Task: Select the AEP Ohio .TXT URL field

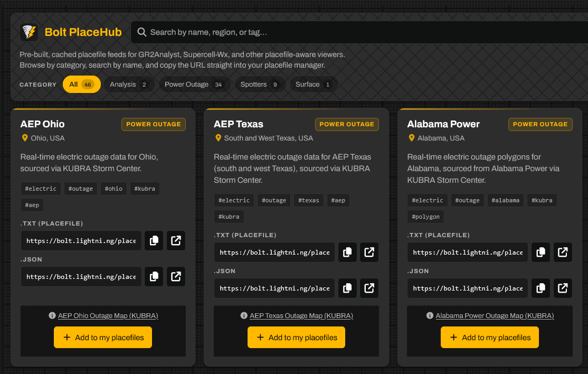Action: coord(81,240)
